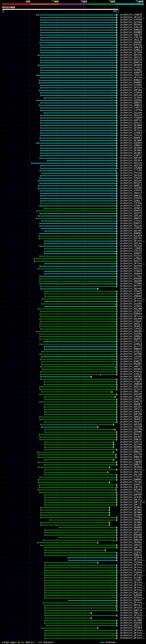This screenshot has height=644, width=146.
Task: Select the UniRef100_Q93WU1 entry
Action: coord(131,507)
